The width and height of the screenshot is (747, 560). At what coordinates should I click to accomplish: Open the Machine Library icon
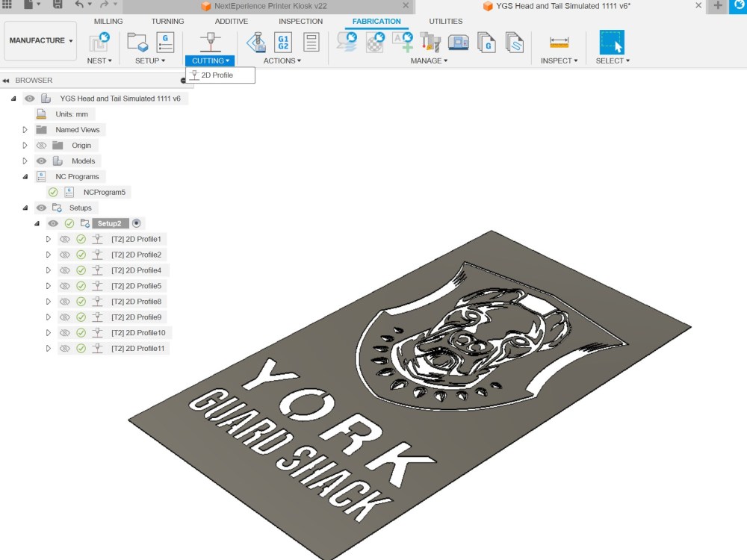[459, 42]
